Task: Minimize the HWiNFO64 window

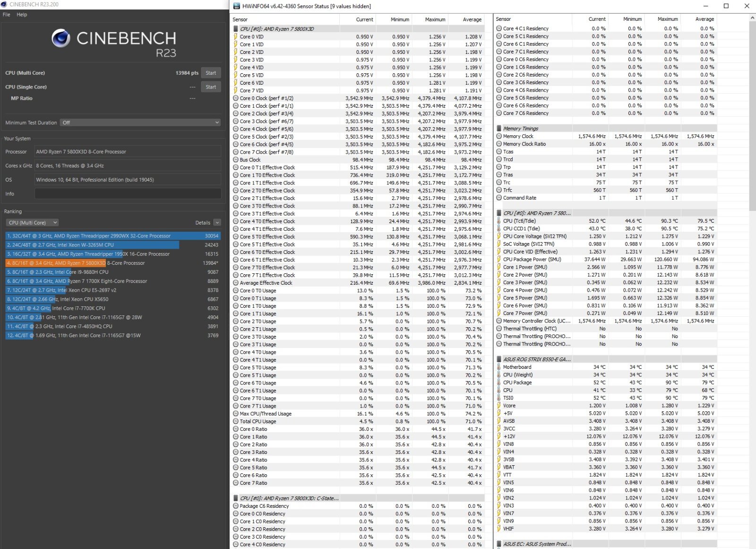Action: coord(705,6)
